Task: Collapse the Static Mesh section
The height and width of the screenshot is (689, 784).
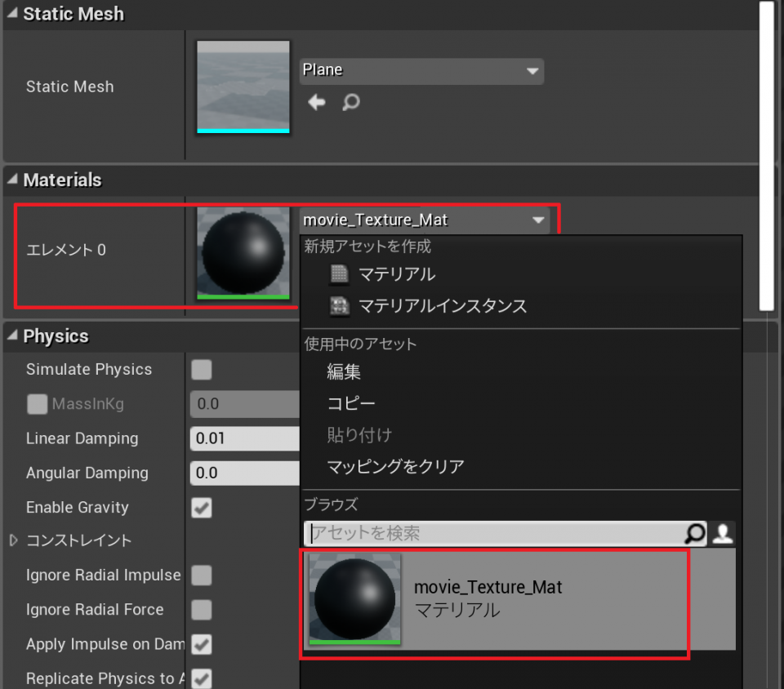Action: 12,13
